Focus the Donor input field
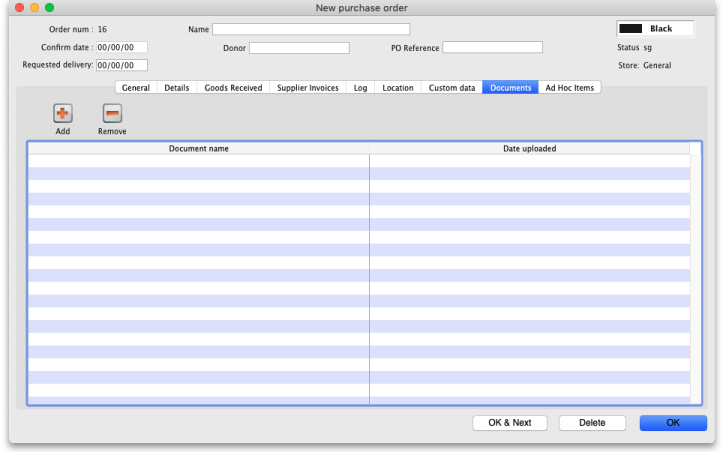Image resolution: width=723 pixels, height=452 pixels. pyautogui.click(x=299, y=48)
